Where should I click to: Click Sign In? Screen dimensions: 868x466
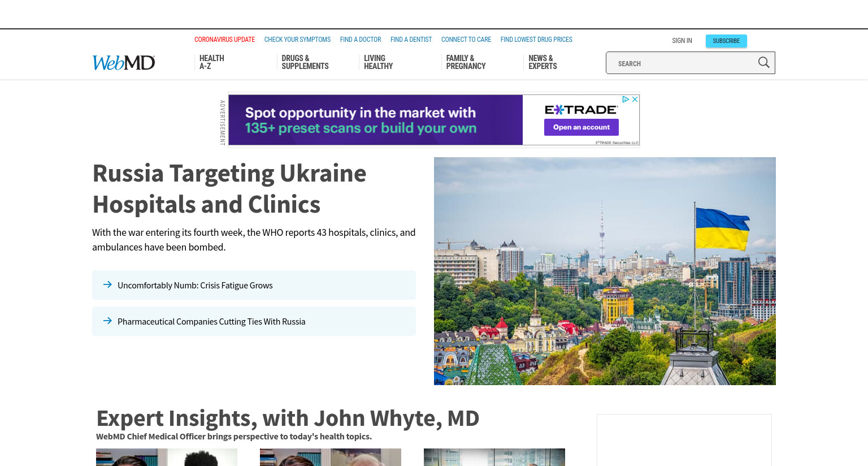(682, 41)
